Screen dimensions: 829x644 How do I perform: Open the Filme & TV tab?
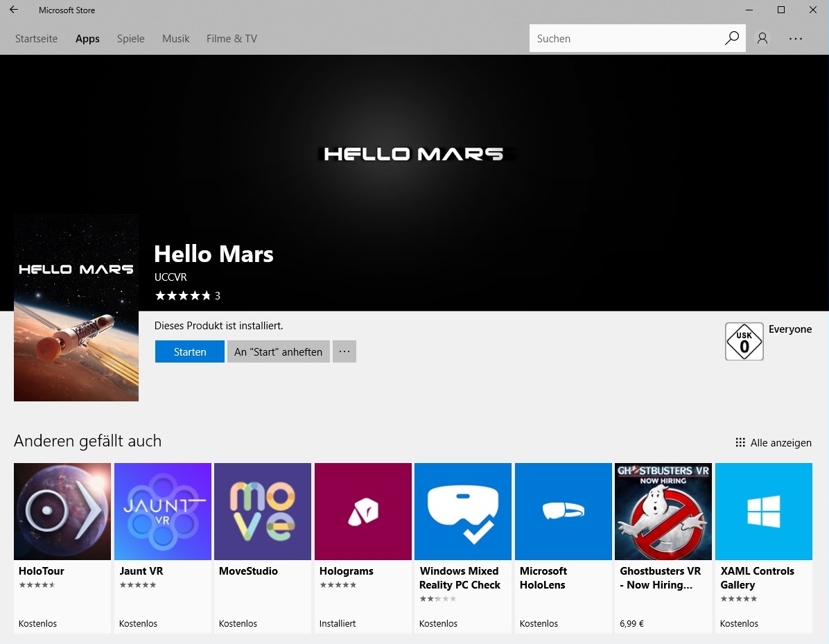[232, 39]
